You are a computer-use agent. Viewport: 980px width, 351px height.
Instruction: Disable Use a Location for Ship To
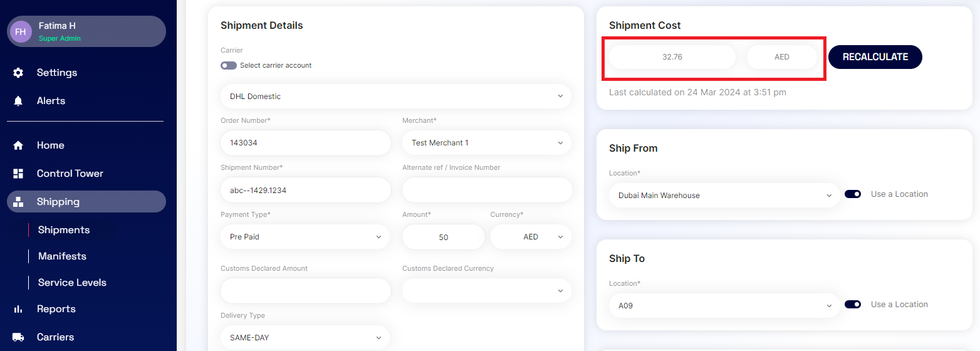point(852,305)
